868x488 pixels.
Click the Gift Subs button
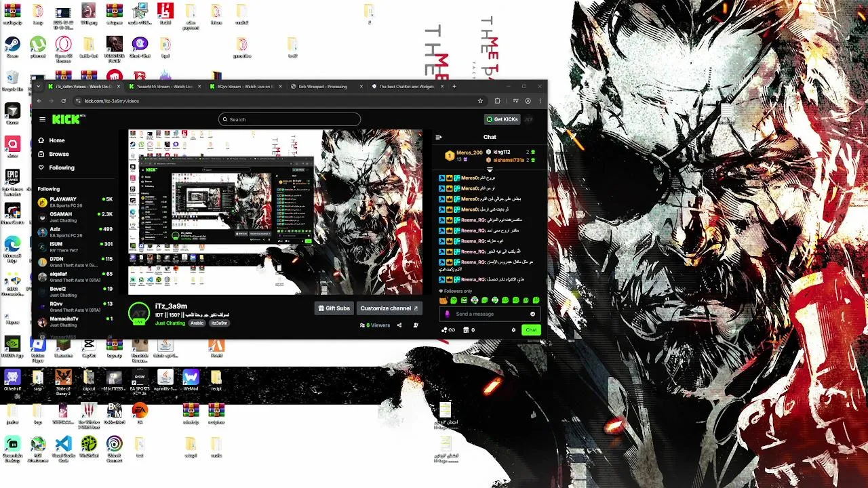click(x=334, y=308)
